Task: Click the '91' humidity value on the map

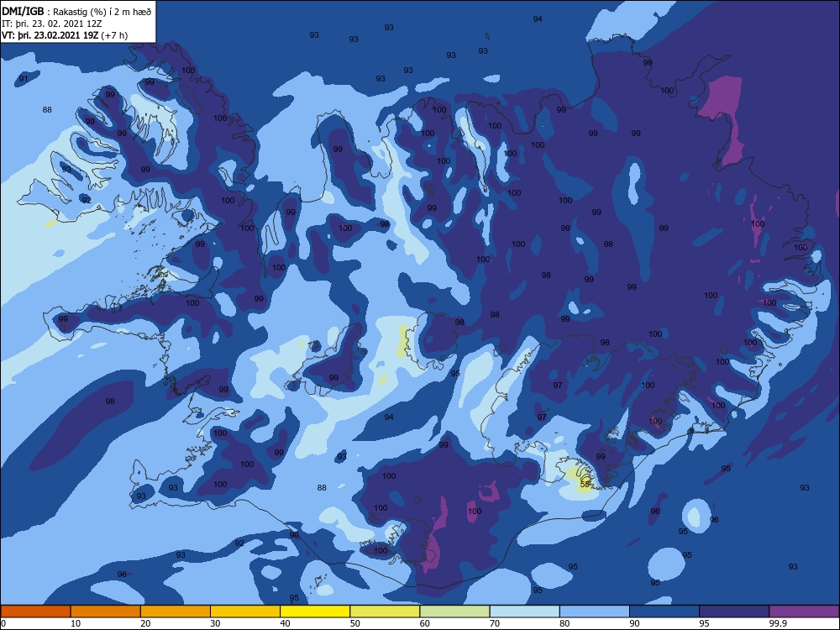Action: pyautogui.click(x=23, y=78)
